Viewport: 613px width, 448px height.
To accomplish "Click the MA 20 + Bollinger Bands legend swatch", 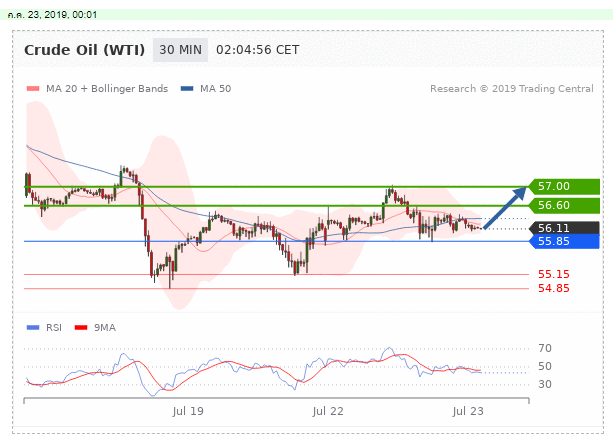I will click(x=33, y=89).
